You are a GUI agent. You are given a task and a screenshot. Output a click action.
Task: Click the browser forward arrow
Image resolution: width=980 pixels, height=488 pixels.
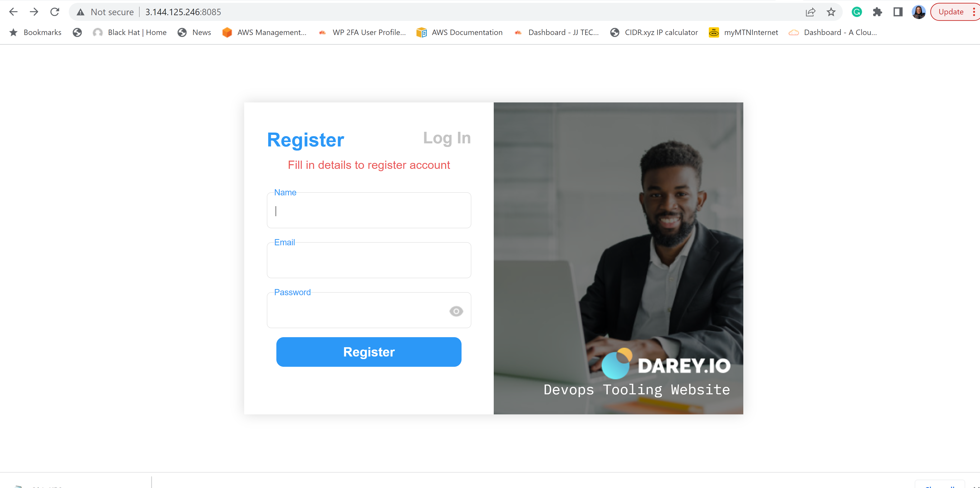tap(34, 12)
